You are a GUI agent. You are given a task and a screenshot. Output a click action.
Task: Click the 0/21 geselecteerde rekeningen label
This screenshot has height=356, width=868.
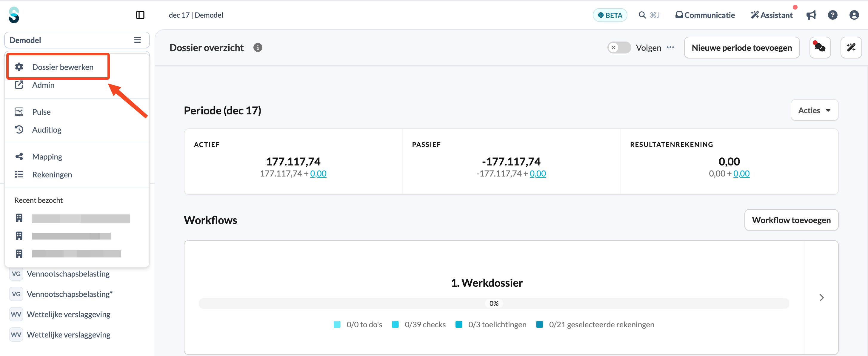[601, 324]
